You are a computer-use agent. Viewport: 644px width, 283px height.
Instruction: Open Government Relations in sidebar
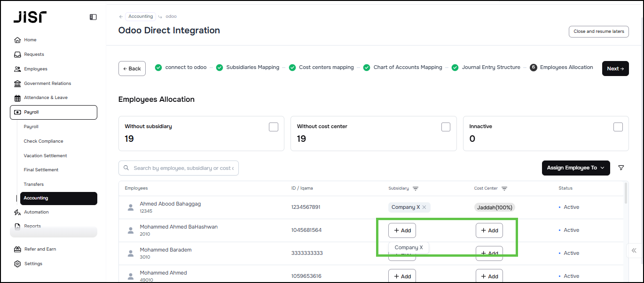pyautogui.click(x=47, y=84)
